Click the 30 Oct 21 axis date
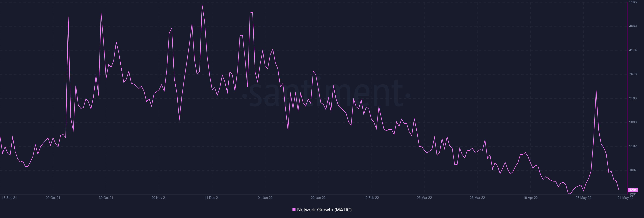644x218 pixels. (106, 198)
